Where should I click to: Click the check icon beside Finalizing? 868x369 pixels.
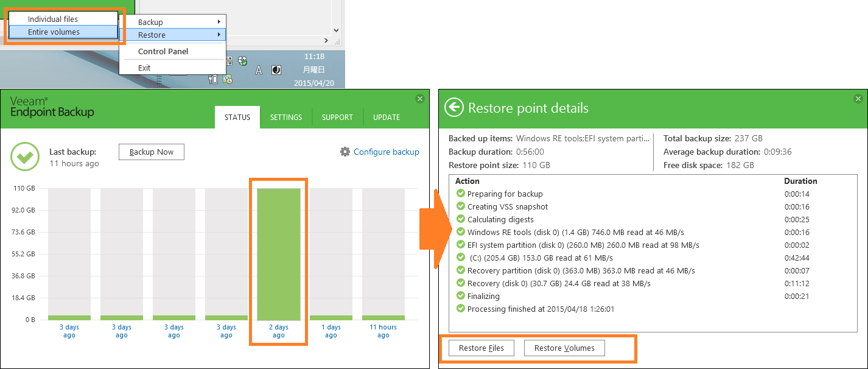[461, 296]
